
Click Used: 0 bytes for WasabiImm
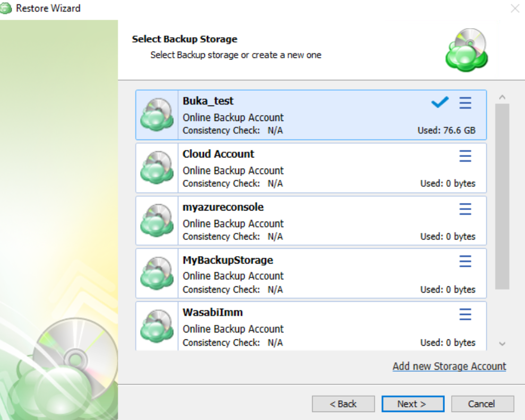tap(447, 343)
